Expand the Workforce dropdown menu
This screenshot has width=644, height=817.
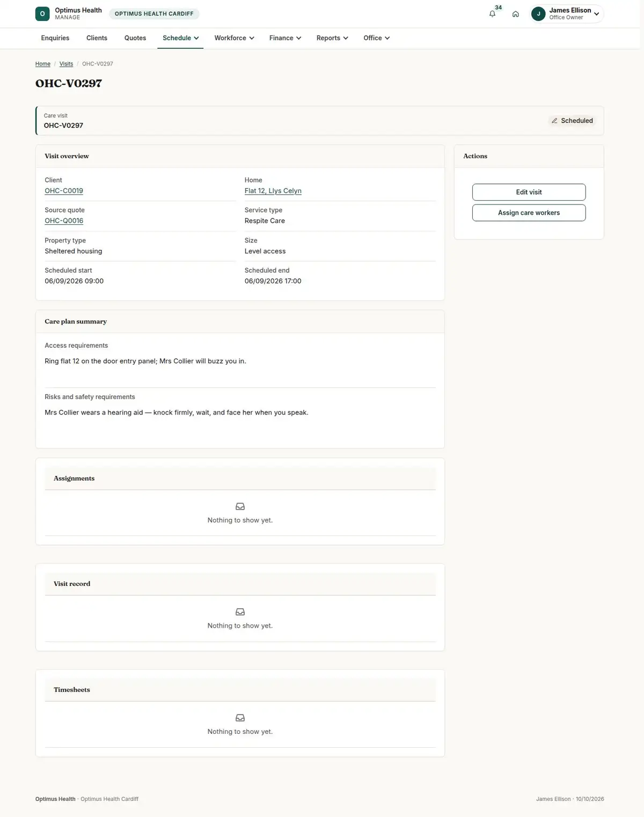(234, 38)
